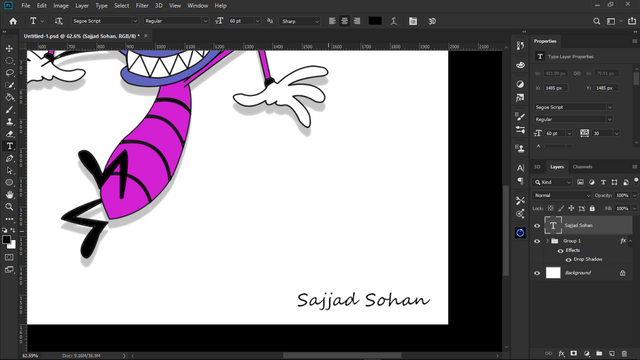Close the Untitled-1.psd document tab

click(x=146, y=36)
